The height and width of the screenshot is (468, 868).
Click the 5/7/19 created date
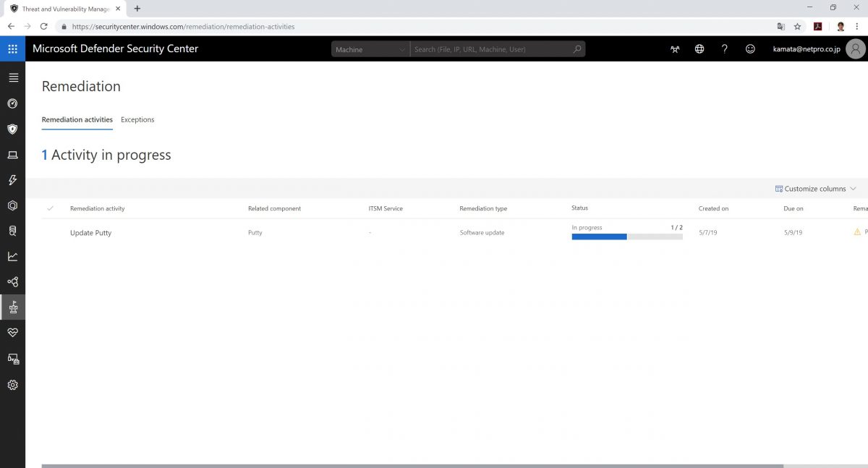(x=707, y=233)
